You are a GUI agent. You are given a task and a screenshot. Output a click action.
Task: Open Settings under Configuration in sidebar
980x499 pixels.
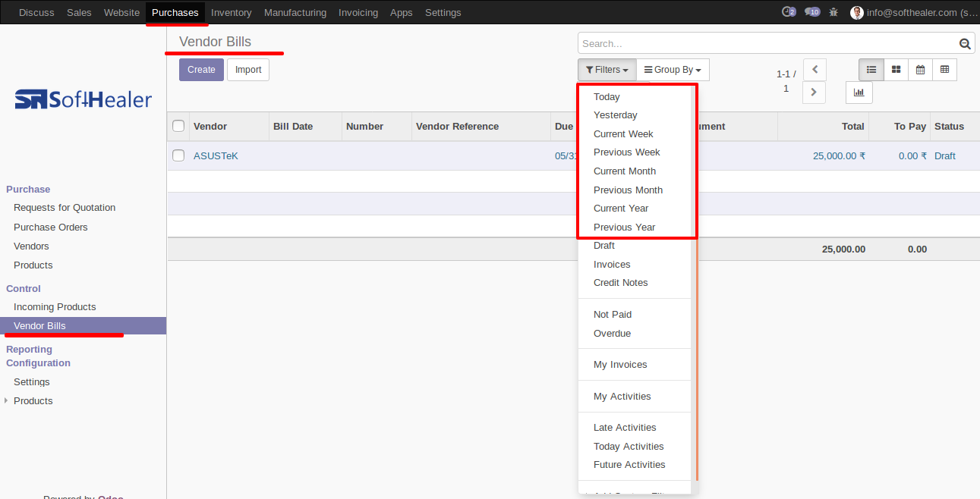coord(32,382)
